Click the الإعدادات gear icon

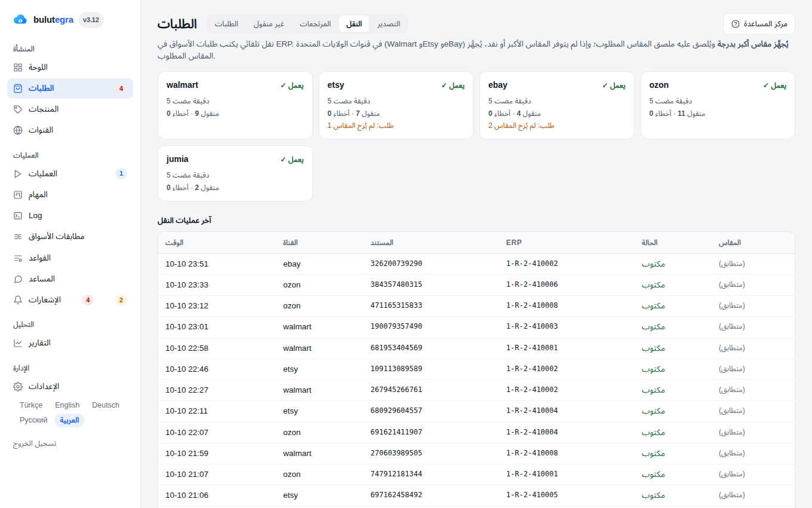click(18, 387)
